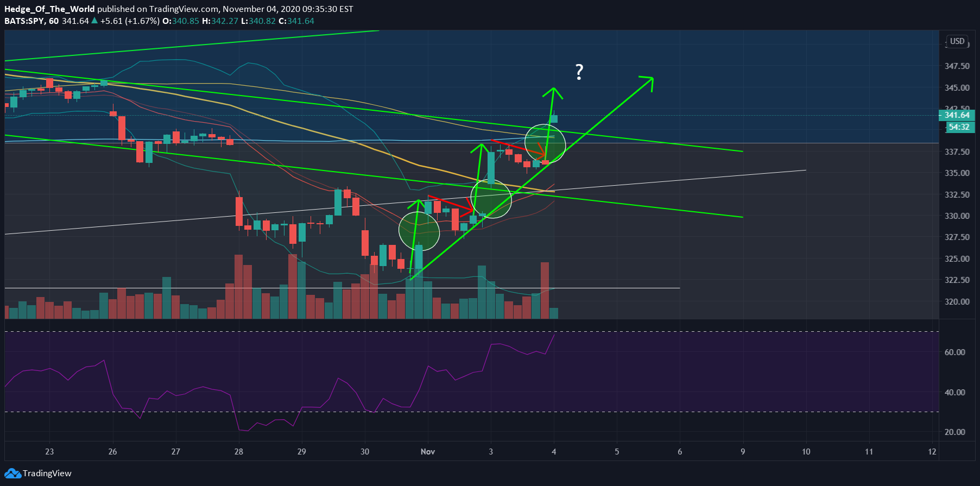Click the date axis label 23
This screenshot has height=486, width=980.
49,452
